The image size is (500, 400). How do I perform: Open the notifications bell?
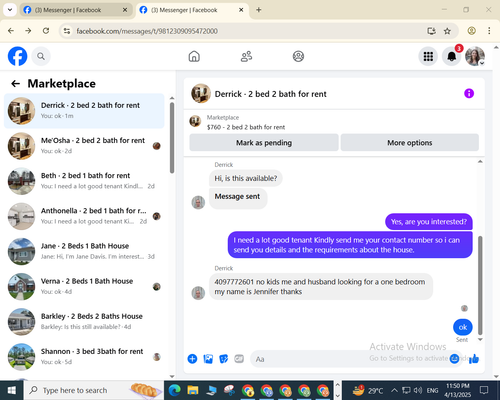[452, 56]
